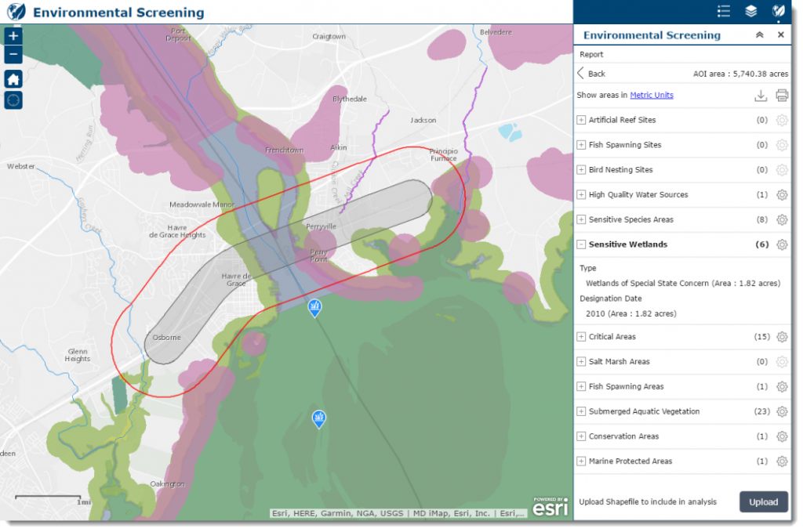Open settings gear for Critical Areas

click(782, 337)
